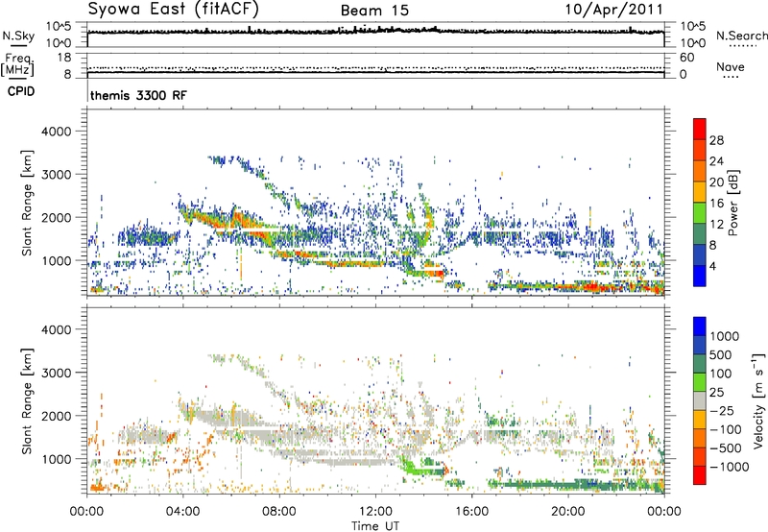The image size is (768, 532).
Task: Pick the red segment of Power colorbar
Action: [700, 130]
